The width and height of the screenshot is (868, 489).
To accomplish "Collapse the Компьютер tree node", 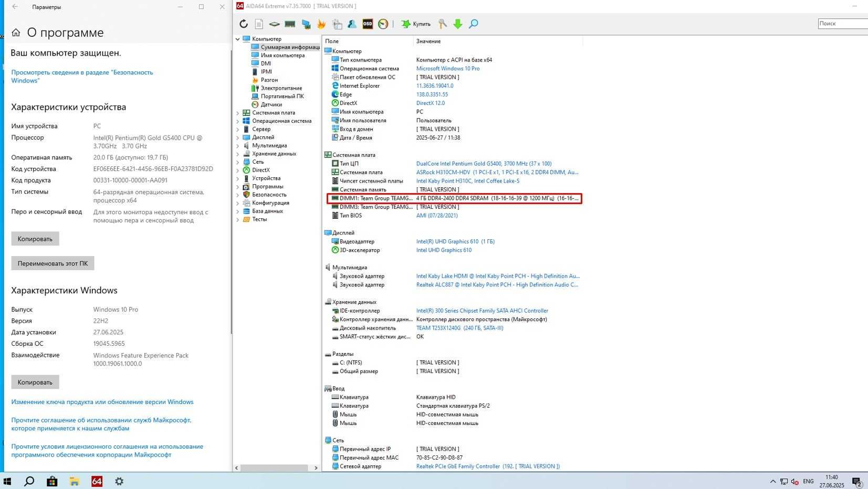I will pos(238,39).
